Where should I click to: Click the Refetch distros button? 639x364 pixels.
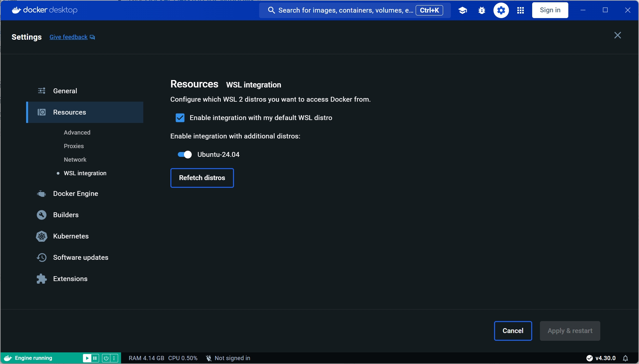click(202, 178)
